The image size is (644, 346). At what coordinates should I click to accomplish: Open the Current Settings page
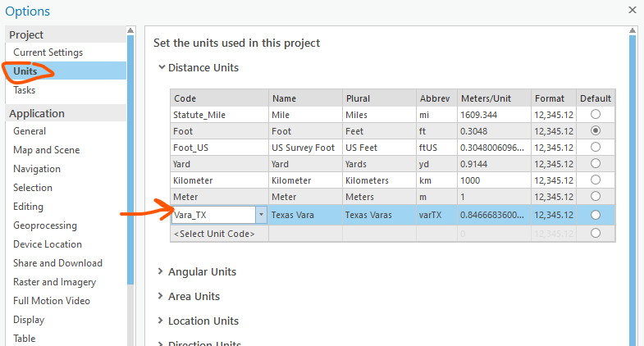48,52
